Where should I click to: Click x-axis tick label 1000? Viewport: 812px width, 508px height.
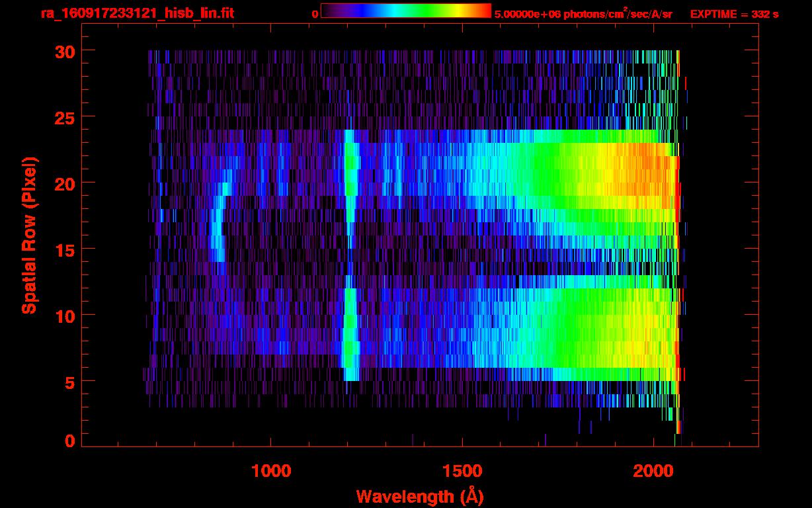(x=271, y=471)
